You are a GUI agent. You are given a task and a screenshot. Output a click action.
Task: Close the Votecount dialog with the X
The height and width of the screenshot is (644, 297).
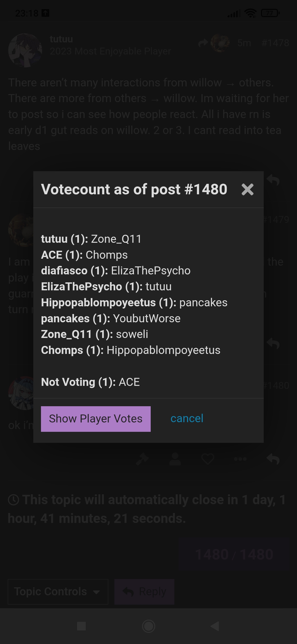coord(247,190)
